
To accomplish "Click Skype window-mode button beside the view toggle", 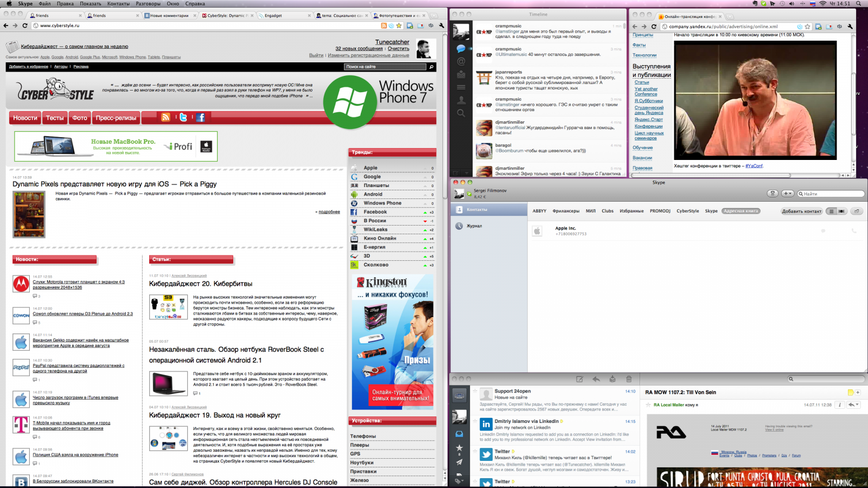I will (857, 211).
